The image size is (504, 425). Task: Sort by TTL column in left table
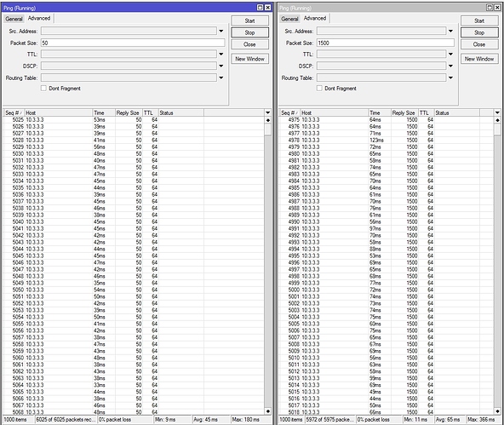[150, 112]
